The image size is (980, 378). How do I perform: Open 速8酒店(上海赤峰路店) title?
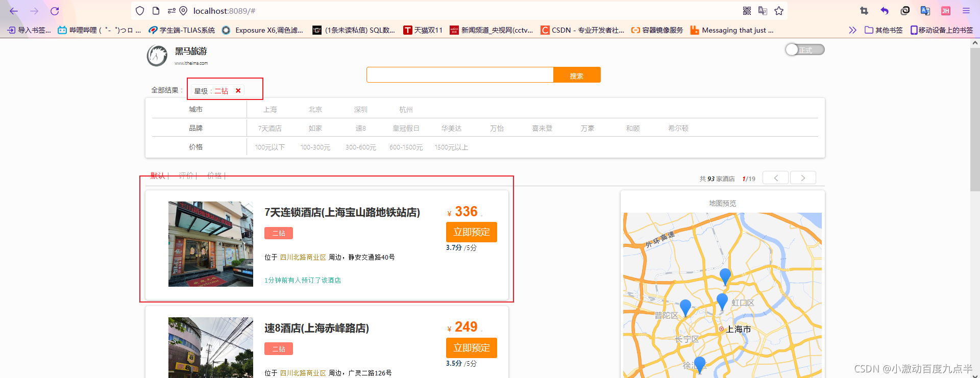tap(316, 328)
